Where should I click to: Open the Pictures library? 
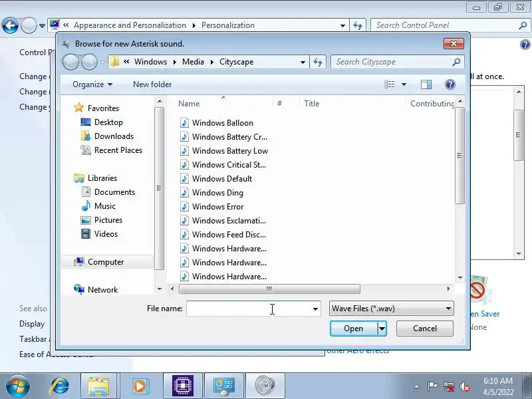pos(108,220)
